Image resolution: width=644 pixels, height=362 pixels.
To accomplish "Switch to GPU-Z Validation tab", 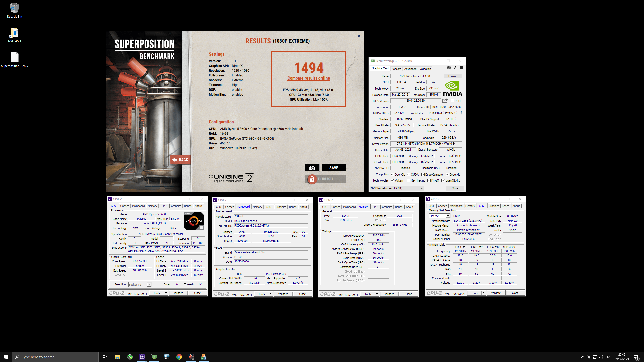I will 425,69.
